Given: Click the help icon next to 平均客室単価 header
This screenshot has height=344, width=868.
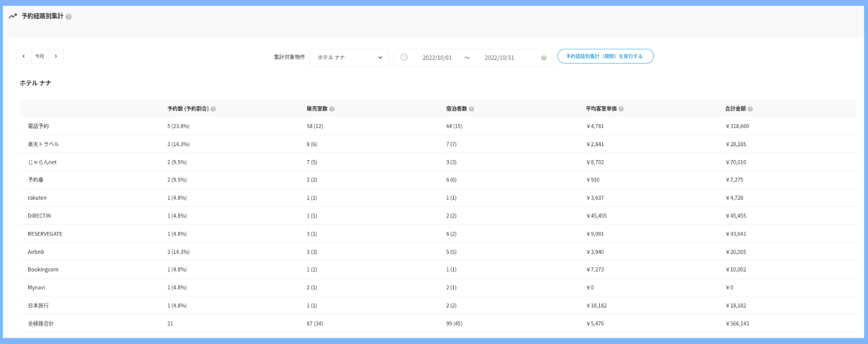Looking at the screenshot, I should tap(621, 109).
